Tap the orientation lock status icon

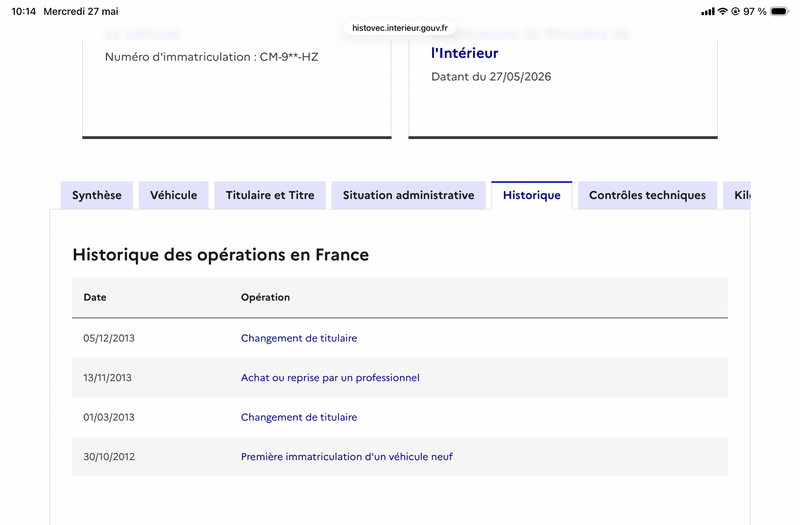coord(735,11)
